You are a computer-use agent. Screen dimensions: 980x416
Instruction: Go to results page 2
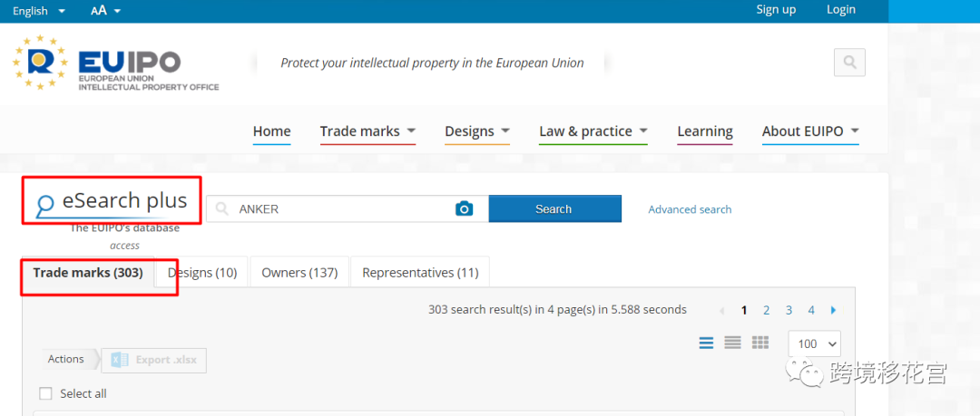click(x=766, y=310)
